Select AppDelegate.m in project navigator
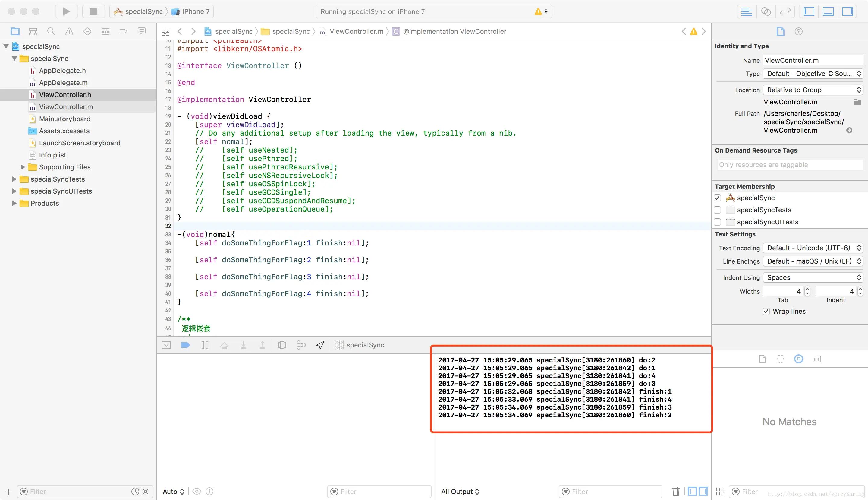 click(x=63, y=83)
